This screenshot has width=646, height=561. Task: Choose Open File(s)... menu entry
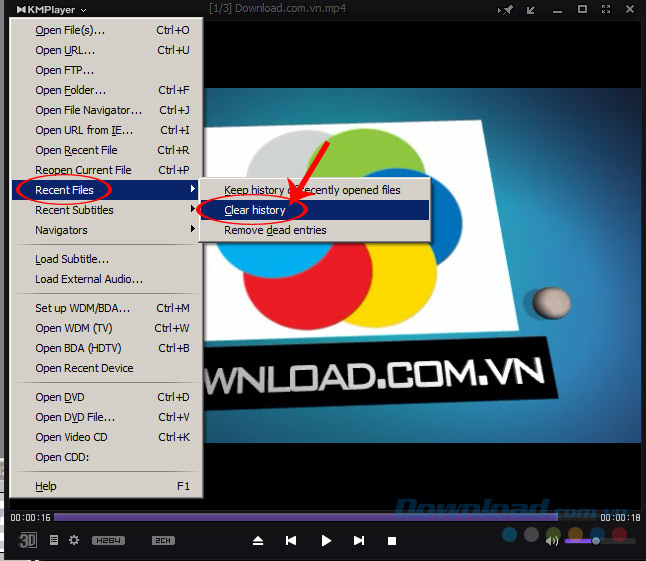pyautogui.click(x=70, y=30)
